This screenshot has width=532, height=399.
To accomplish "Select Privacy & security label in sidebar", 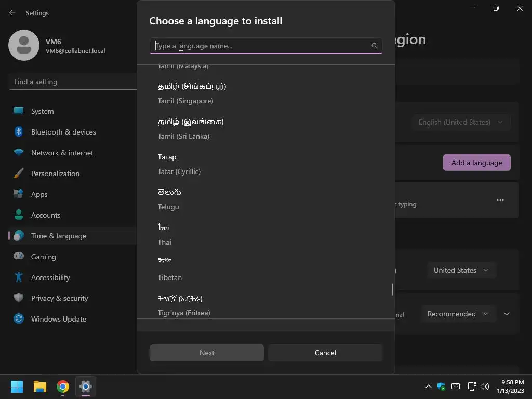I will [x=59, y=298].
